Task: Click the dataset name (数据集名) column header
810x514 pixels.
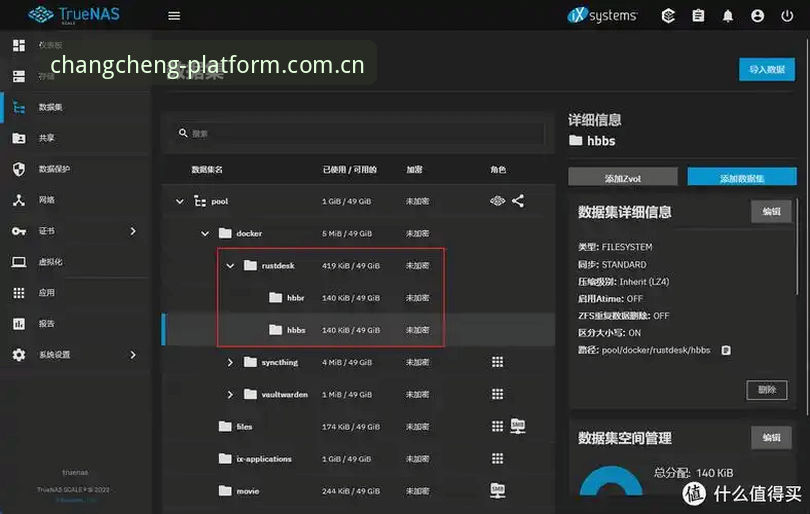Action: tap(207, 169)
